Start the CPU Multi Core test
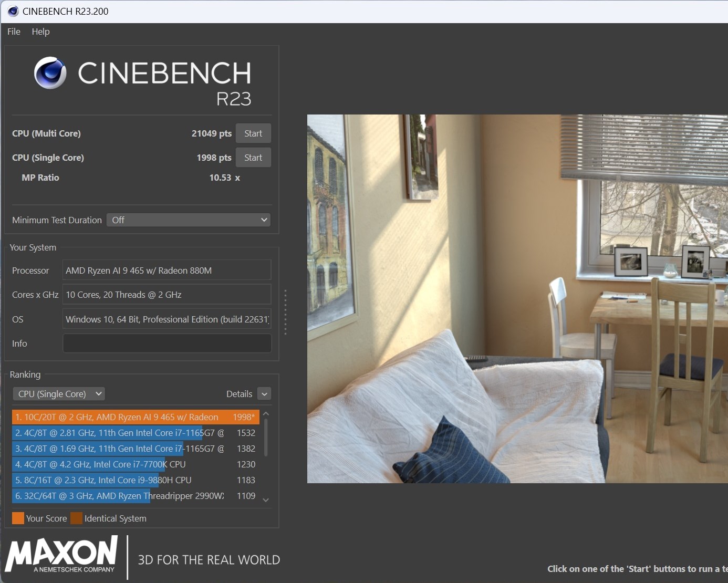The image size is (728, 583). pyautogui.click(x=253, y=133)
